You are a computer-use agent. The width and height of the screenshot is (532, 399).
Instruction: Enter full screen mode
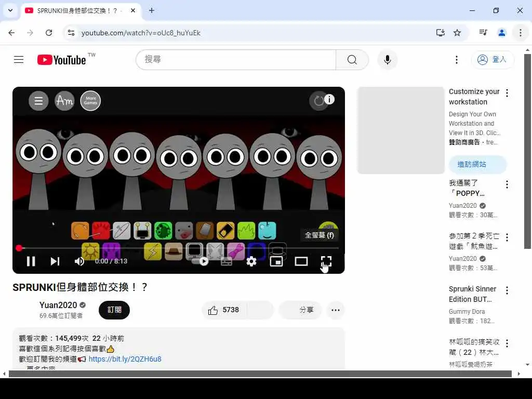click(x=326, y=261)
